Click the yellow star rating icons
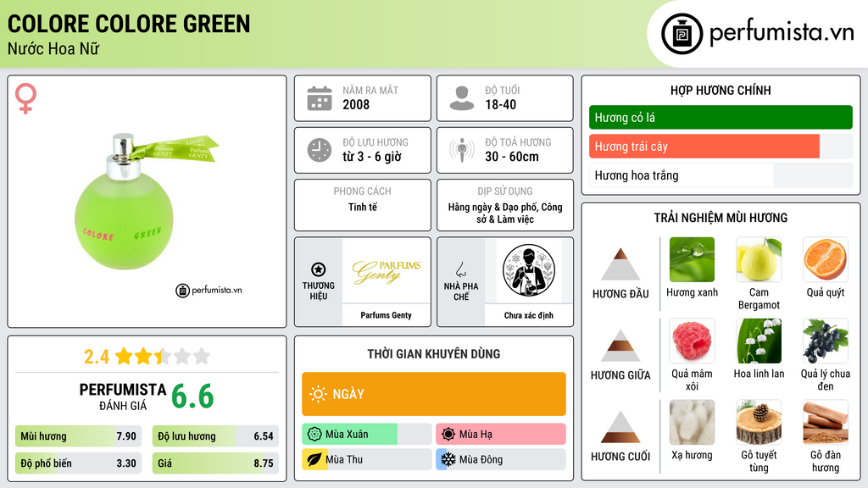Viewport: 868px width, 488px height. [163, 356]
